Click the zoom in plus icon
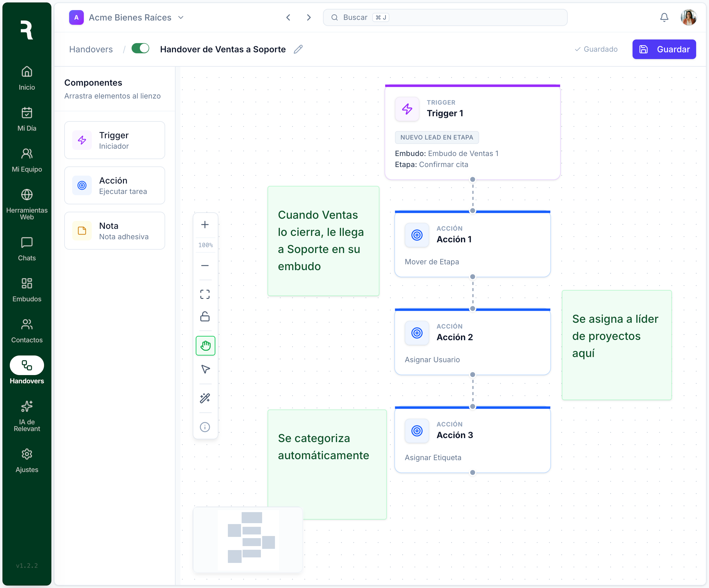Viewport: 709px width, 588px height. point(205,225)
